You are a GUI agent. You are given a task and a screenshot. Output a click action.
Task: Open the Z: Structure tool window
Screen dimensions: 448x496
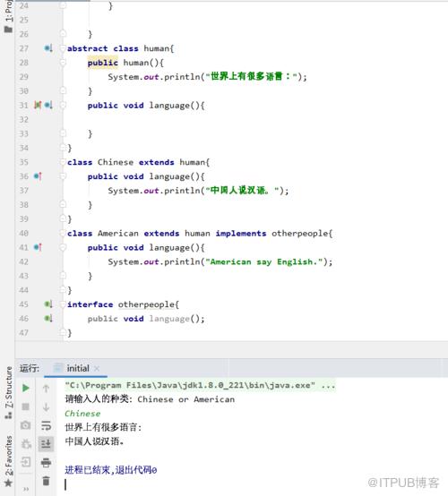[9, 392]
